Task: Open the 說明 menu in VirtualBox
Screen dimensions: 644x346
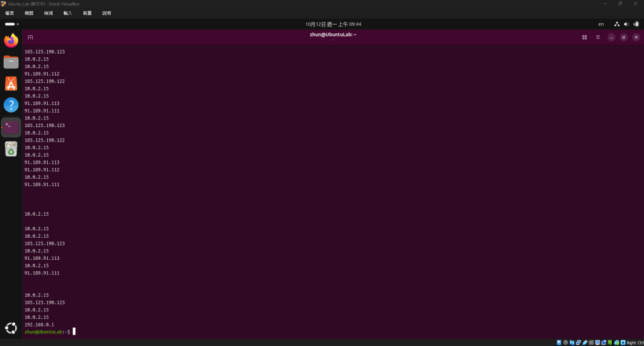Action: (x=107, y=13)
